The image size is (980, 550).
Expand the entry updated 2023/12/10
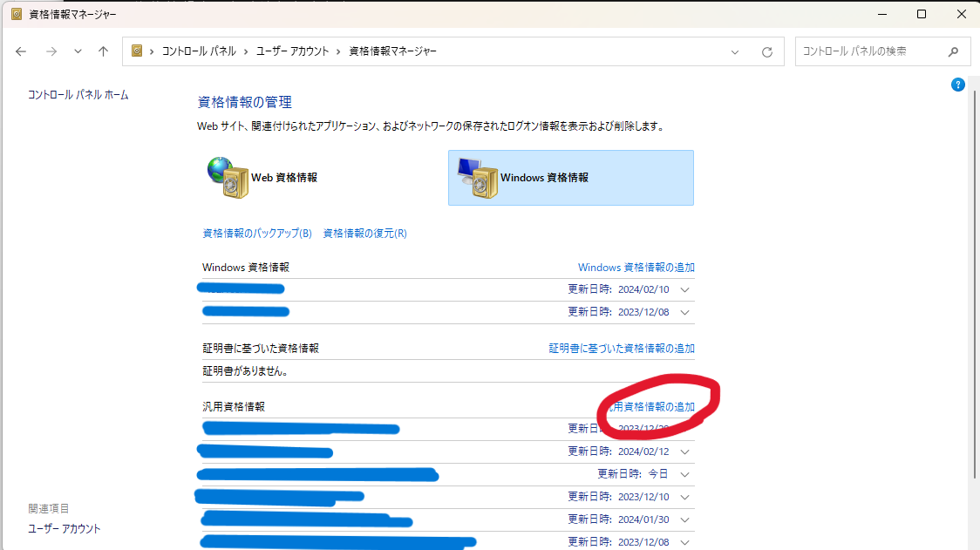coord(685,498)
